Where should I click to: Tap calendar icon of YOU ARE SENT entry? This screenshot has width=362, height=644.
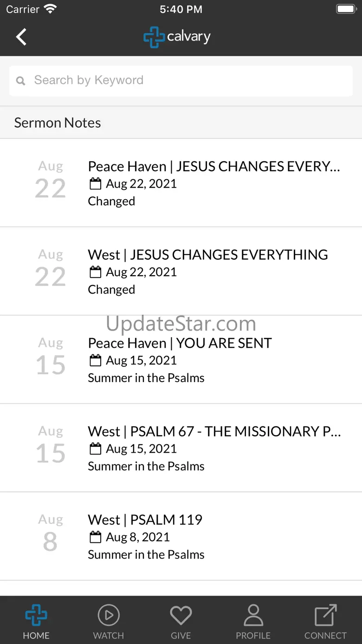pyautogui.click(x=95, y=360)
